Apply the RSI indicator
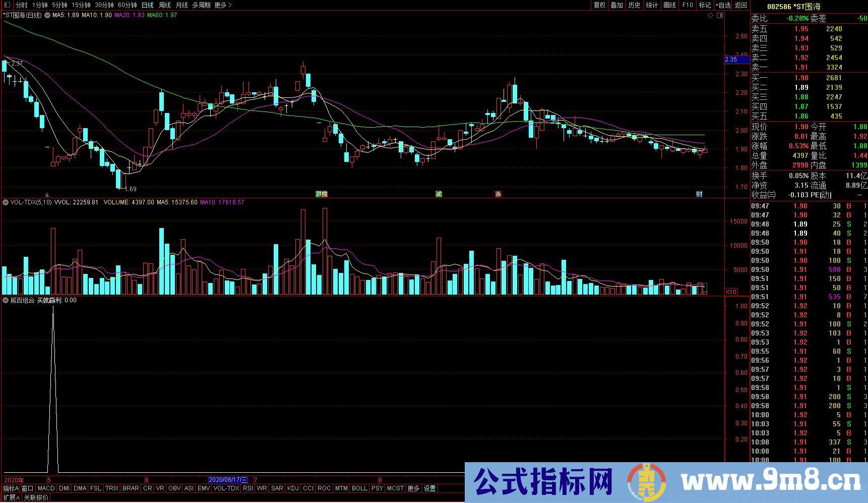The width and height of the screenshot is (868, 503). [x=248, y=488]
